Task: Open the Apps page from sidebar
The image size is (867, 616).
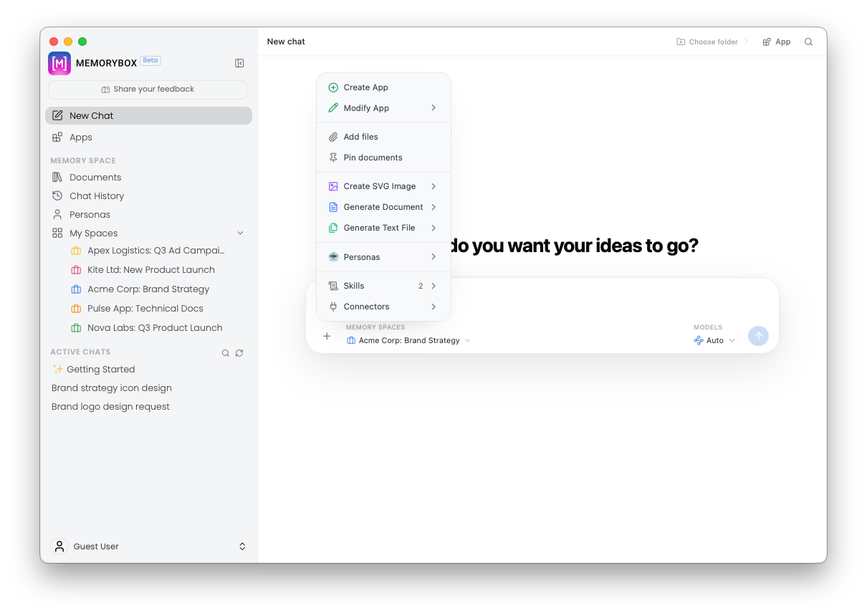Action: [148, 138]
